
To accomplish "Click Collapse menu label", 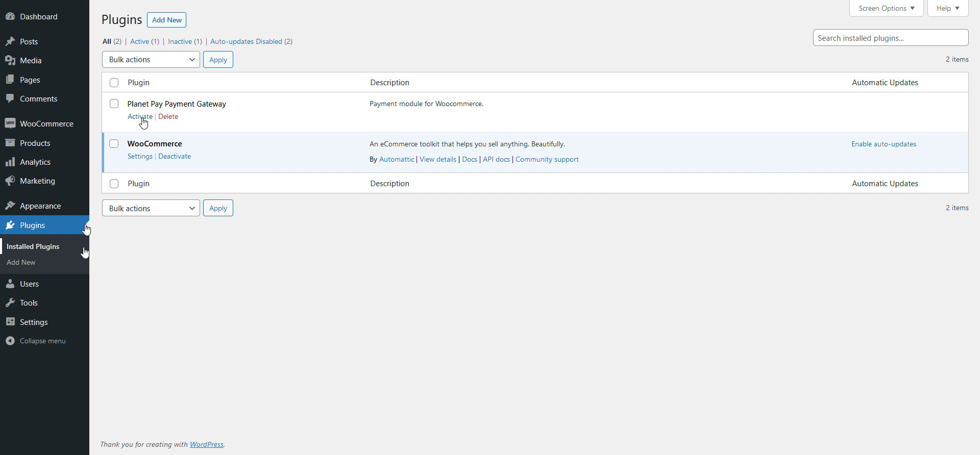I will coord(43,341).
